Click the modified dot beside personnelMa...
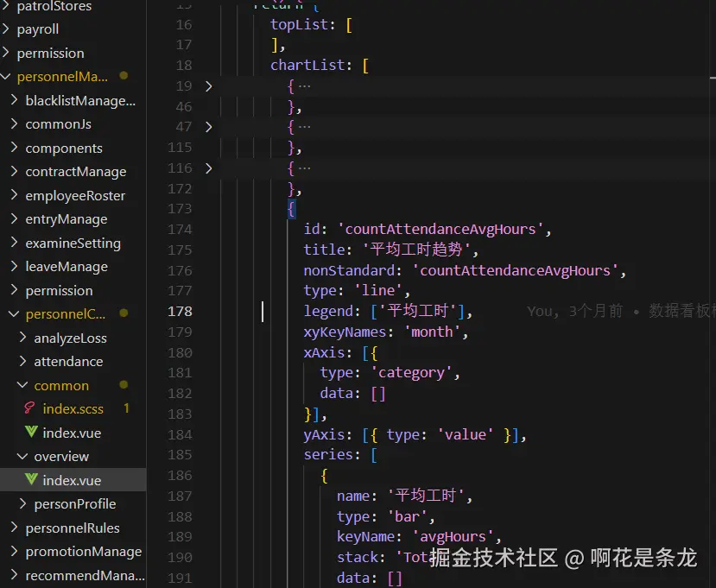This screenshot has height=588, width=716. click(124, 76)
